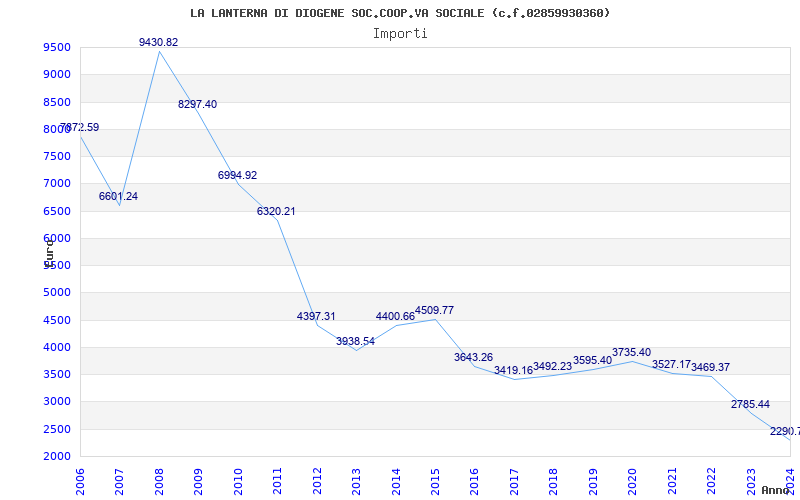Click the 2011 x-axis year label
Viewport: 800px width, 500px height.
click(277, 481)
